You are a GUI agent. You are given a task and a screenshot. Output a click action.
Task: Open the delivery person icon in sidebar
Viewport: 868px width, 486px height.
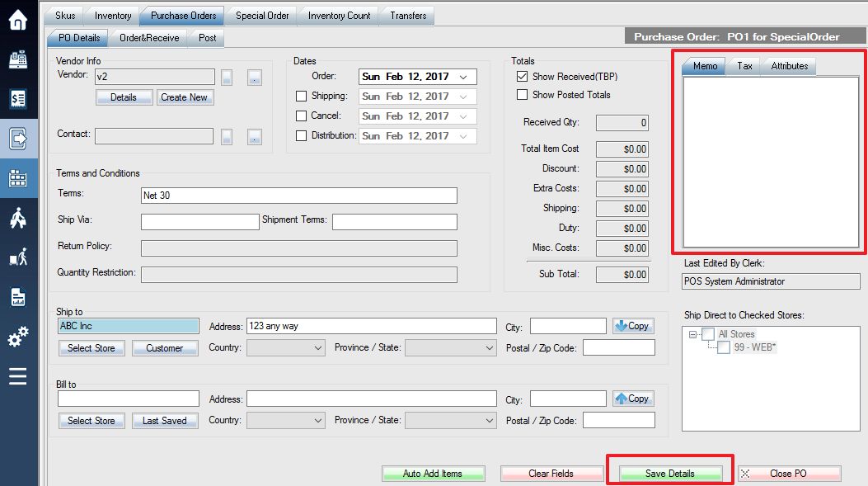coord(17,257)
